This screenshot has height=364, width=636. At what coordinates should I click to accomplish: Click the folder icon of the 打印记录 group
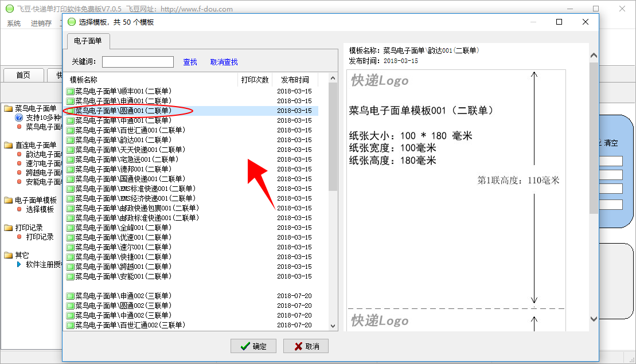[x=9, y=228]
